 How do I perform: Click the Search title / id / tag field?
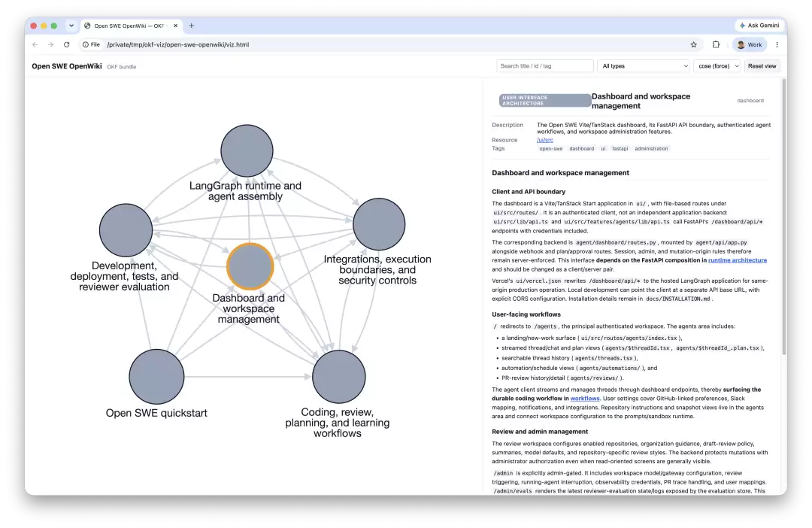pyautogui.click(x=545, y=65)
